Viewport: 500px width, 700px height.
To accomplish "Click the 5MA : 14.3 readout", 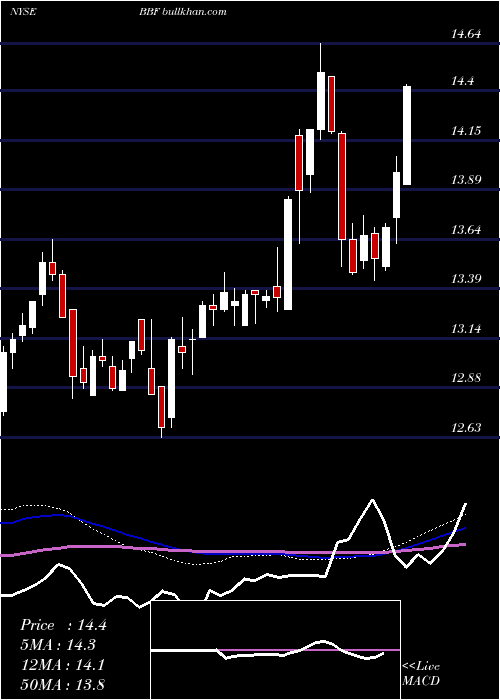I will coord(58,645).
